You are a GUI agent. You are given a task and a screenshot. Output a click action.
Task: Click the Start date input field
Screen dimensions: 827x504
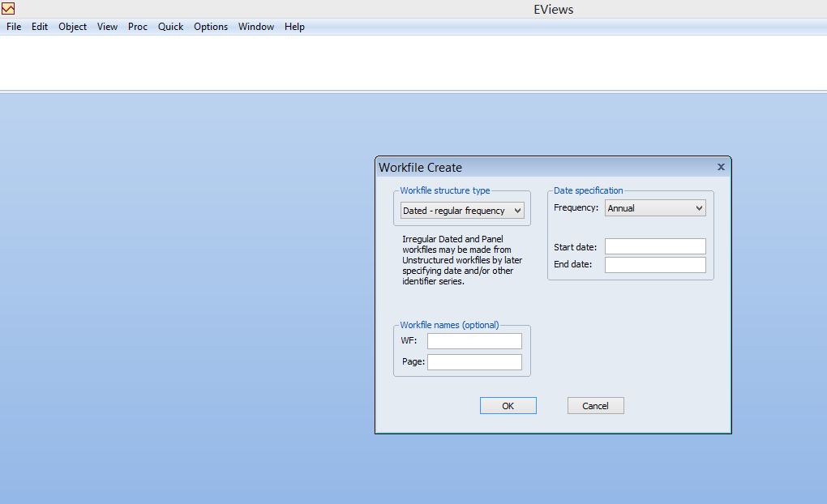click(655, 246)
